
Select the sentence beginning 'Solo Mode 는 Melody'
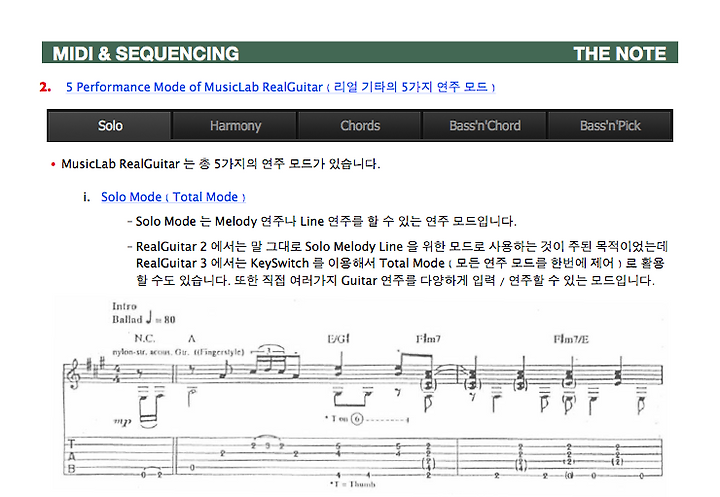[326, 221]
